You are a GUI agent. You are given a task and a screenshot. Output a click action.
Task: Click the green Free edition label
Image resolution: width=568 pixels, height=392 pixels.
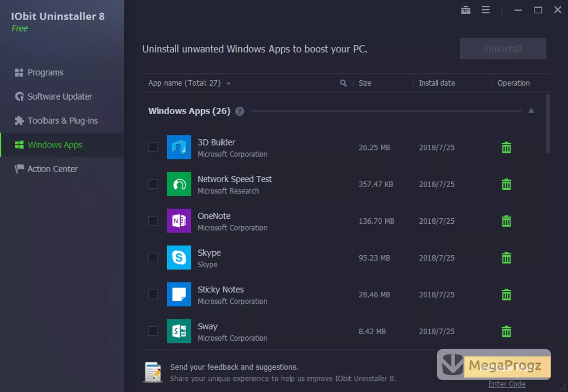click(20, 28)
